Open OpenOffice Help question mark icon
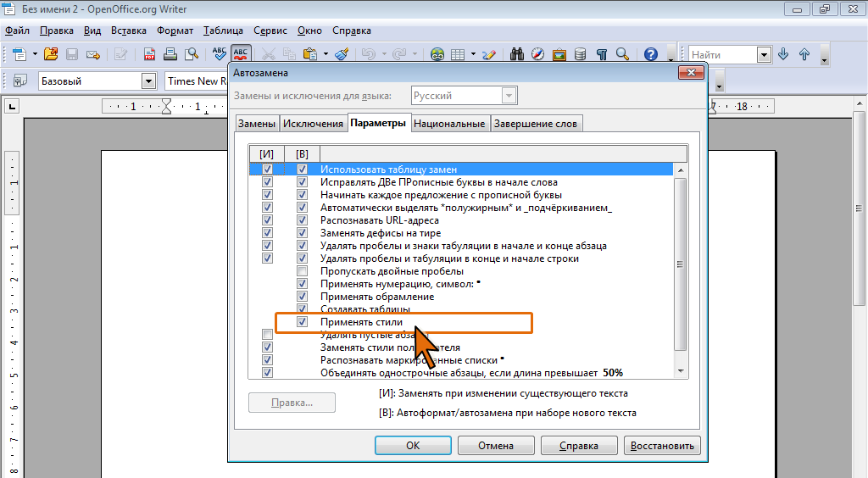Screen dimensions: 868x478 point(651,54)
